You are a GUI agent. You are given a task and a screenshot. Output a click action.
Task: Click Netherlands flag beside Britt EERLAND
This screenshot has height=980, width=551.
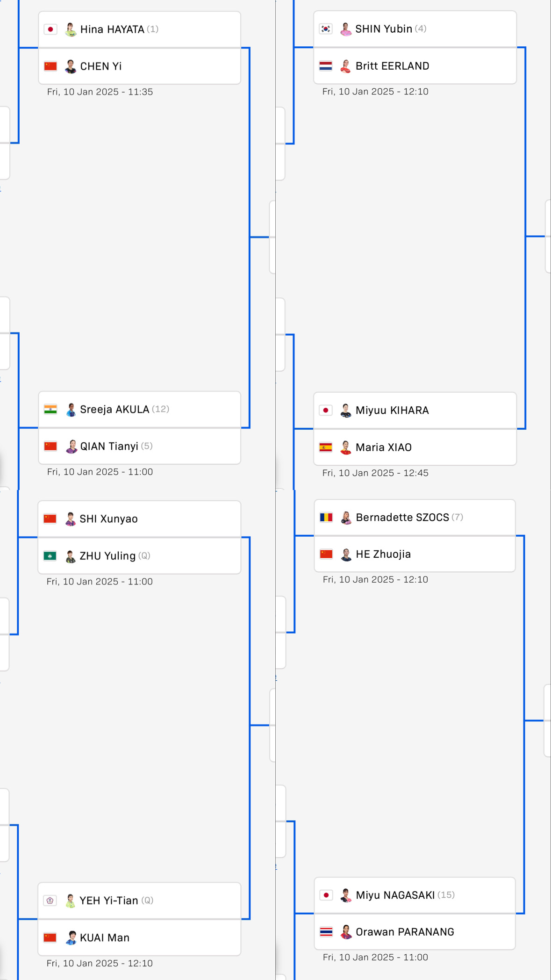[326, 66]
